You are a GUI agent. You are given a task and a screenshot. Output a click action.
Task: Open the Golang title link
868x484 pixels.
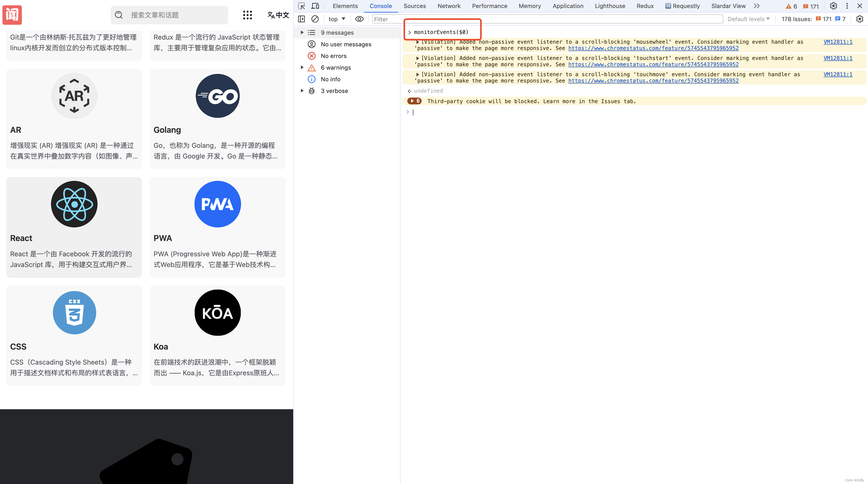[x=167, y=130]
